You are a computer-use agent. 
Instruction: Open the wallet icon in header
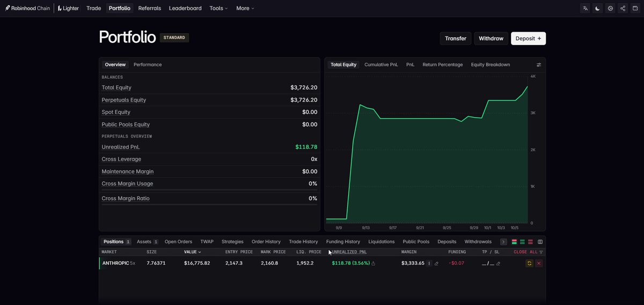coord(635,8)
